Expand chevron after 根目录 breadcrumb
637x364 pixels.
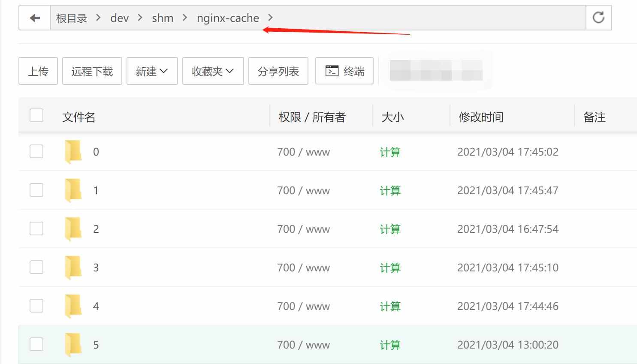tap(99, 18)
